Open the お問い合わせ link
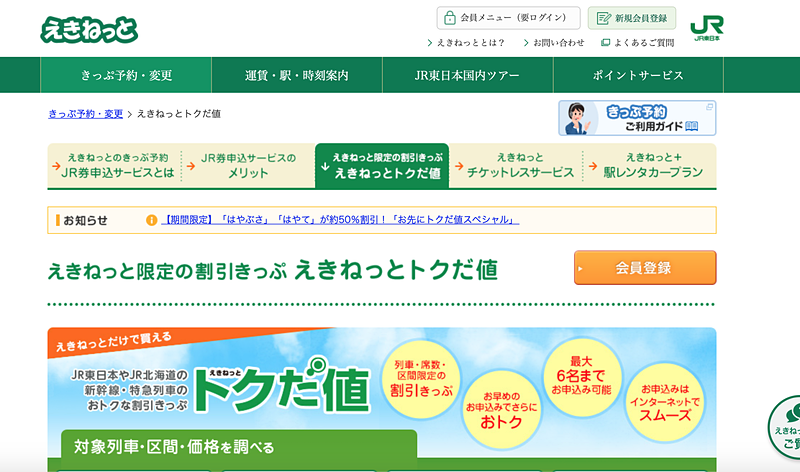 [554, 43]
